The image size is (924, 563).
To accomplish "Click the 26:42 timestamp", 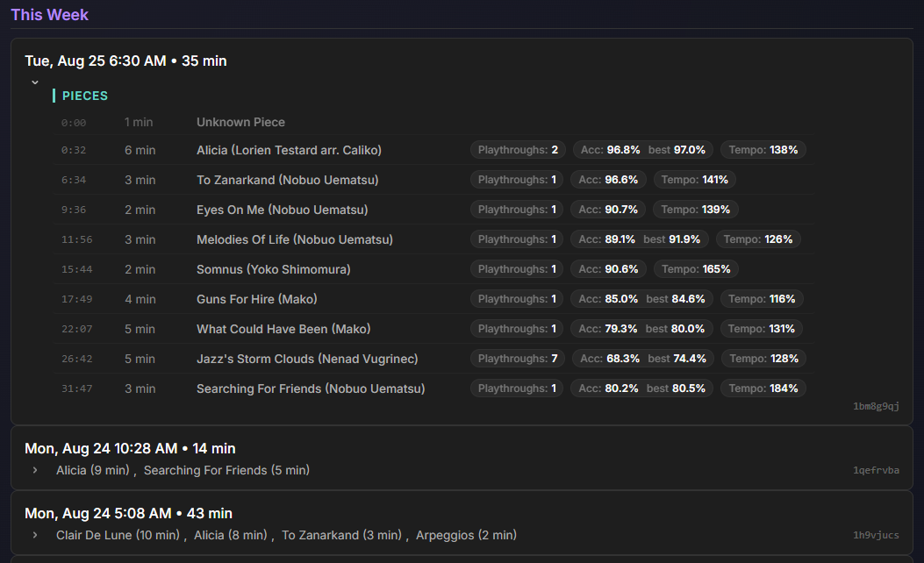I will [x=76, y=359].
